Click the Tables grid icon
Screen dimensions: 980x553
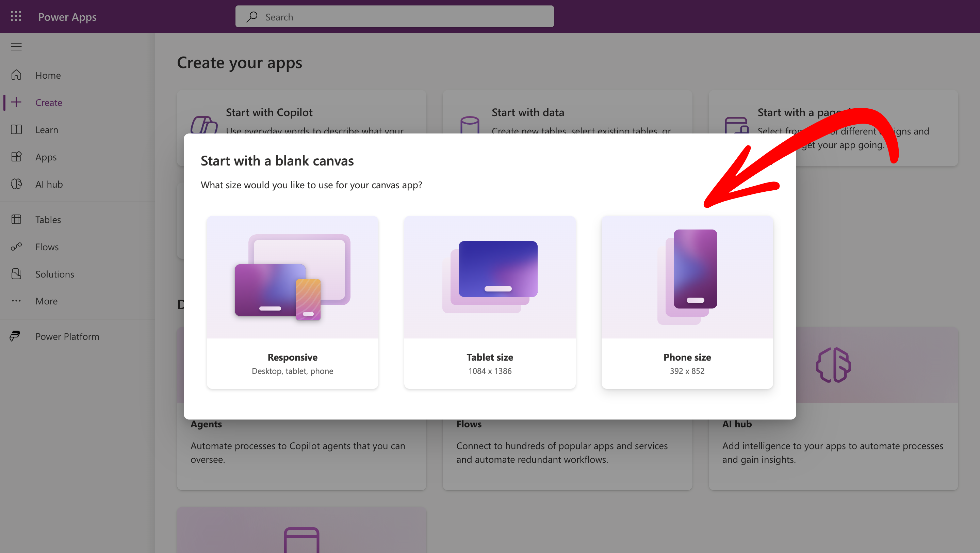[16, 219]
